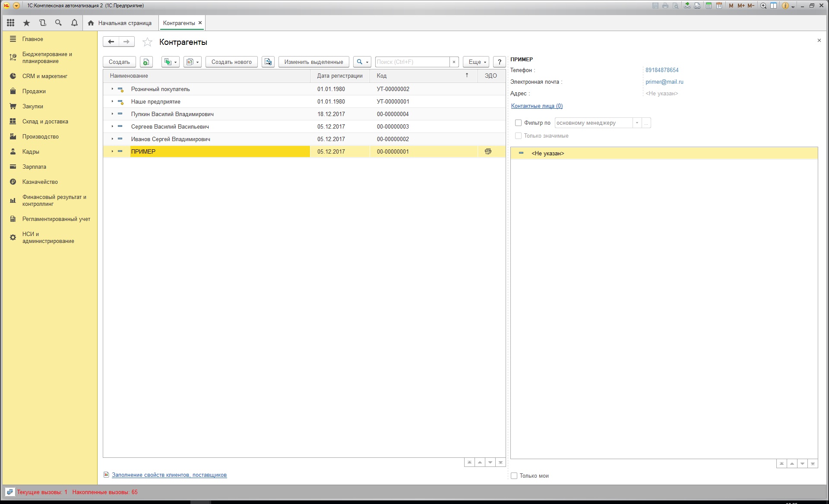This screenshot has height=504, width=829.
Task: Click the M memory button in title bar
Action: (x=731, y=6)
